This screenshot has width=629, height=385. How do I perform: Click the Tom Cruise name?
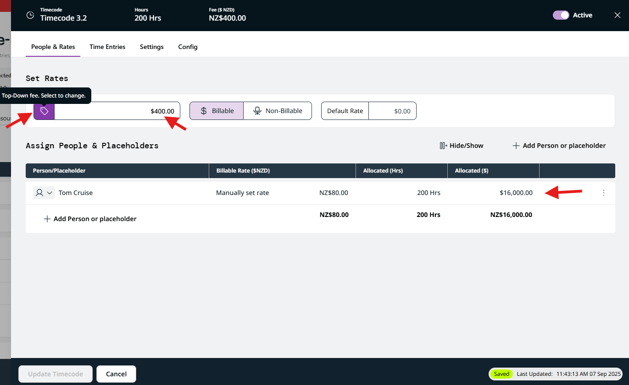tap(75, 192)
